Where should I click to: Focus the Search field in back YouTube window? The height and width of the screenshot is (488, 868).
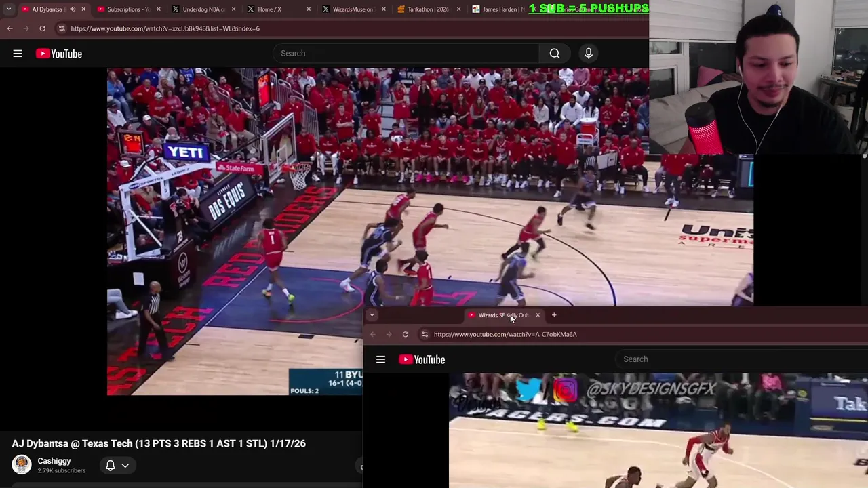(x=406, y=54)
